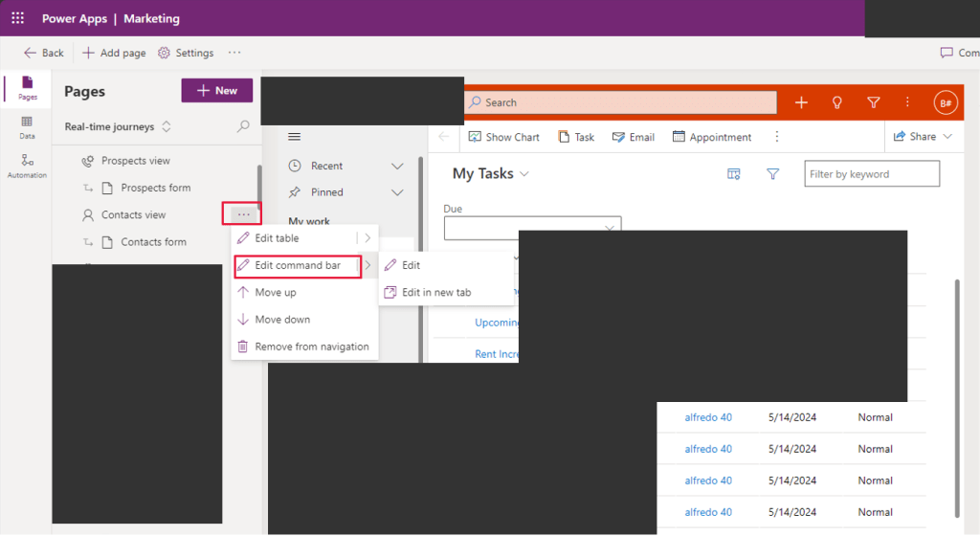Open the Data panel in left rail

click(x=27, y=127)
